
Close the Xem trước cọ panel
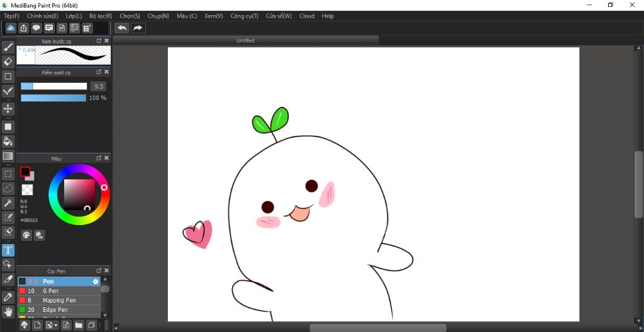[x=106, y=41]
